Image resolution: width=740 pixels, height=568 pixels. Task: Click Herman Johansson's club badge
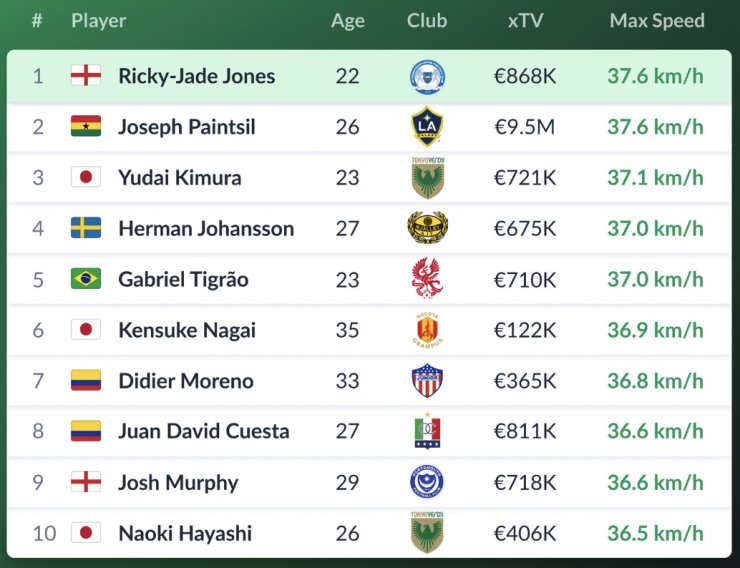[x=427, y=228]
